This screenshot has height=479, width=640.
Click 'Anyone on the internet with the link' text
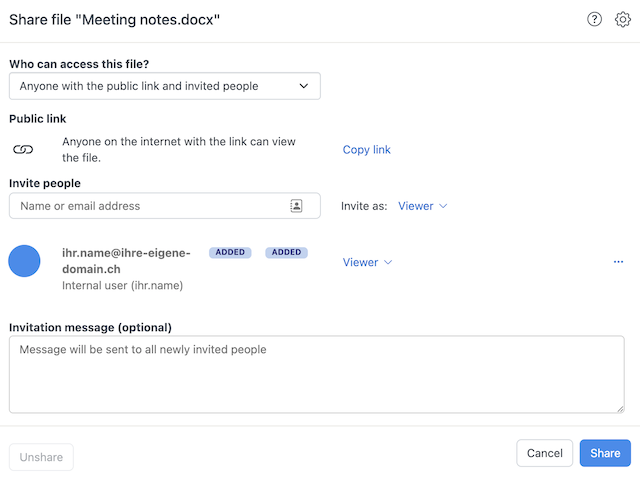coord(179,149)
